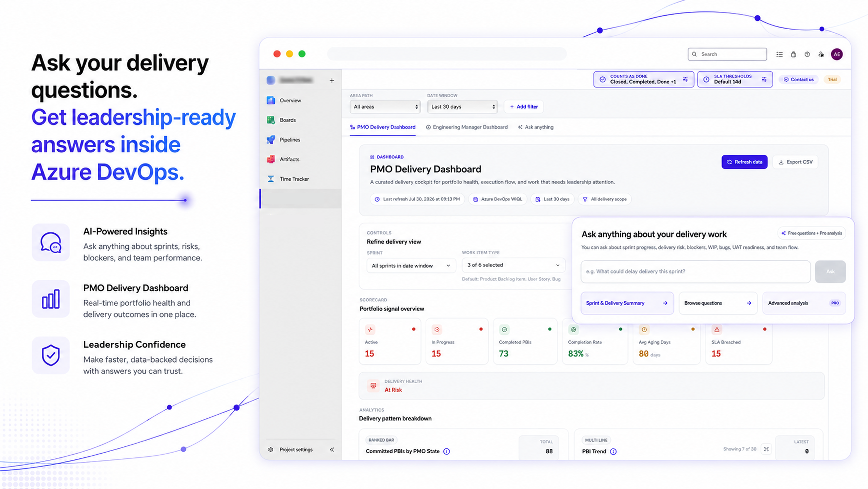Click the In Progress scorecard icon
Screen dimensions: 868x489
click(x=437, y=329)
